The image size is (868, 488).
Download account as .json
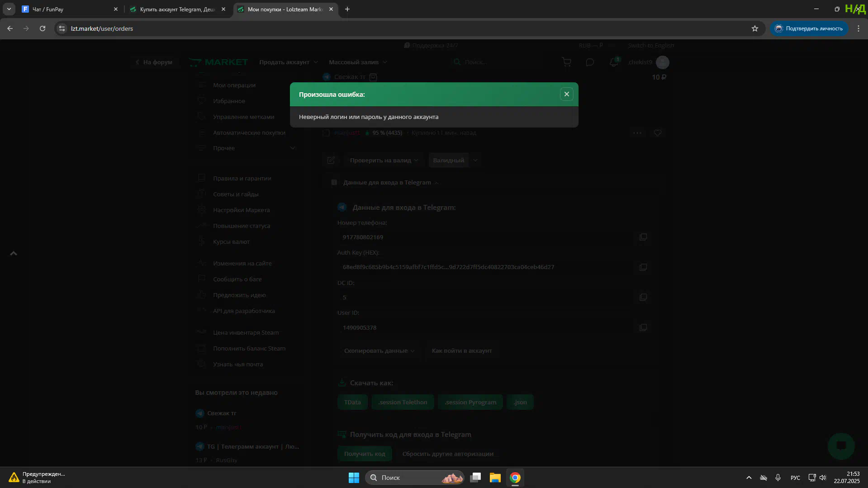pos(520,402)
